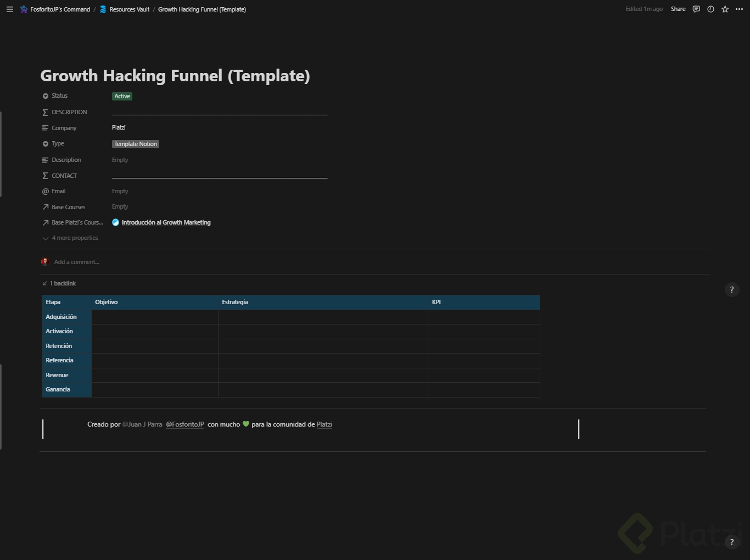The height and width of the screenshot is (560, 750).
Task: Click the Description property label
Action: 66,160
